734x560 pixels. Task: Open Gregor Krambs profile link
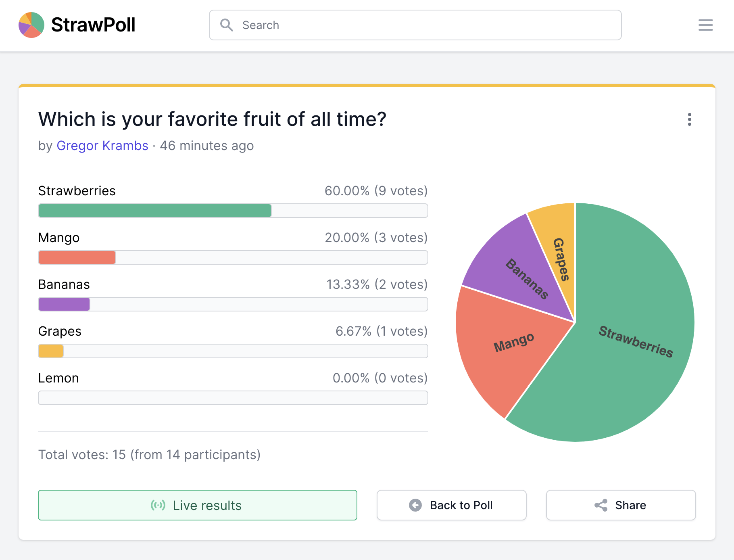[103, 146]
